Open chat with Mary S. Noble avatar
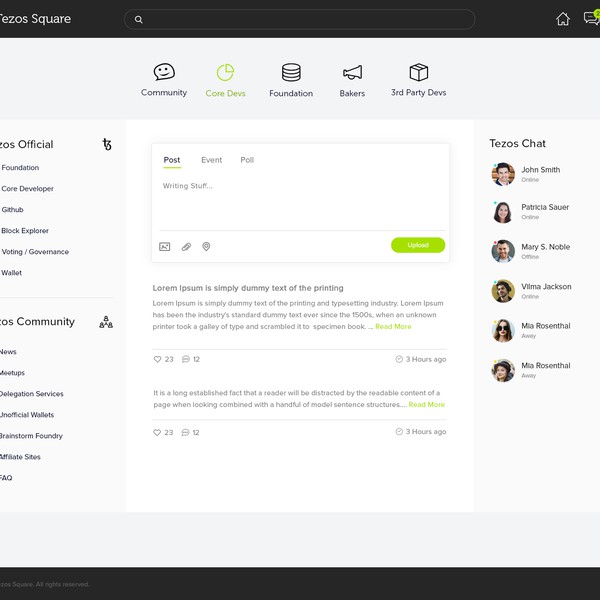The image size is (600, 600). pyautogui.click(x=503, y=251)
